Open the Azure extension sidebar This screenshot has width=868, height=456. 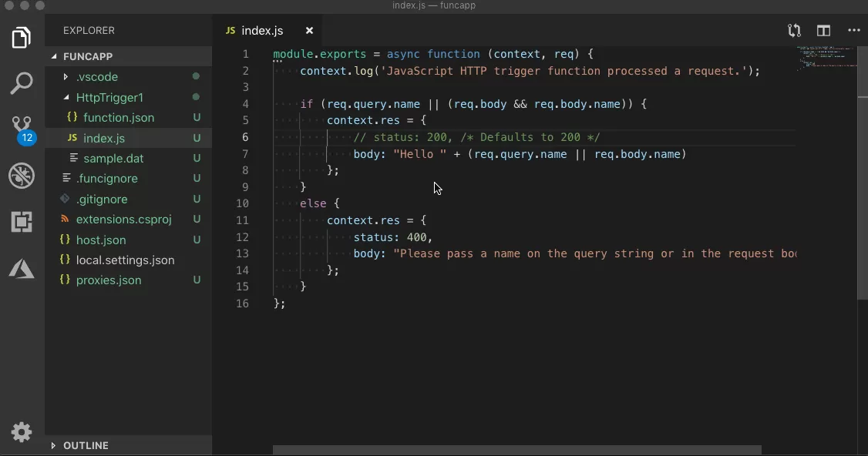click(x=21, y=268)
